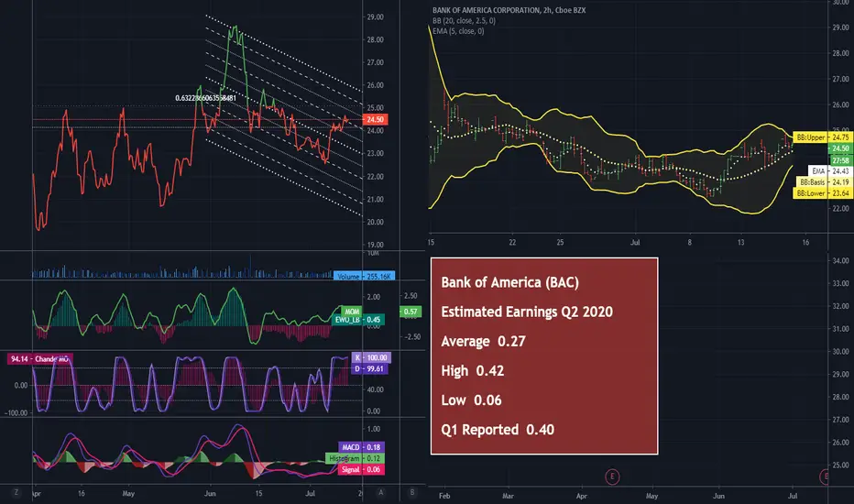The height and width of the screenshot is (504, 854).
Task: Select the Stochastic K 100.00 label
Action: (371, 358)
